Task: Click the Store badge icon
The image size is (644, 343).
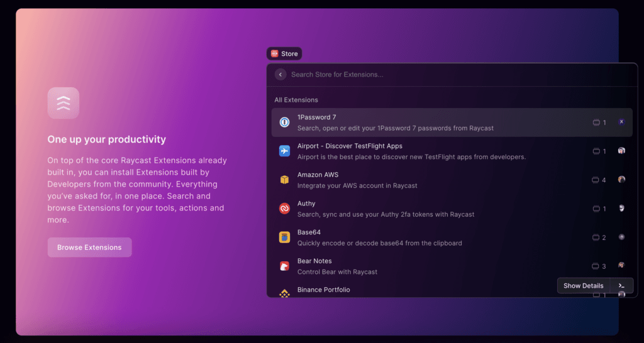Action: [x=274, y=53]
